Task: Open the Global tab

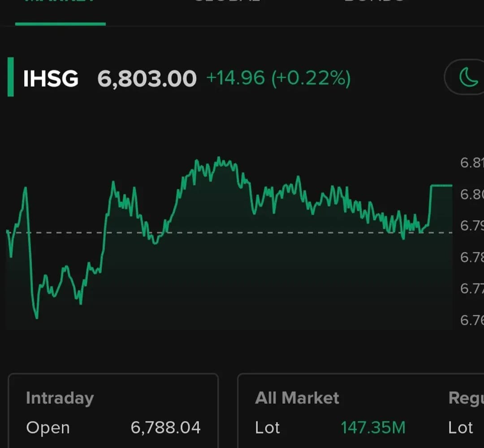Action: pyautogui.click(x=226, y=3)
